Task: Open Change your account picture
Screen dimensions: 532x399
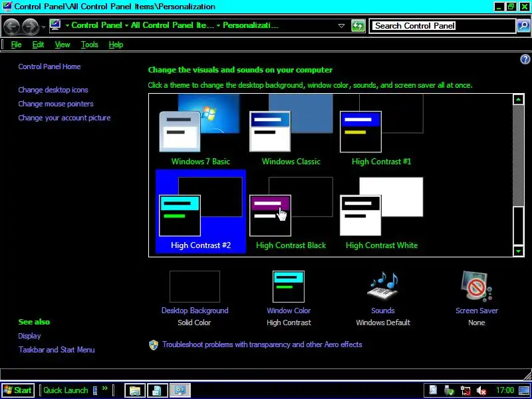Action: [65, 118]
